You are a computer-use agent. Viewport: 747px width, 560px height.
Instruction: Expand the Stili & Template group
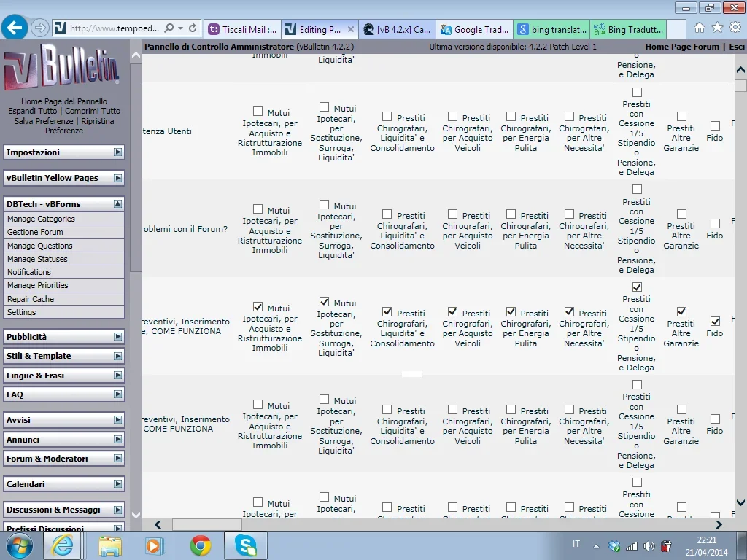[117, 356]
